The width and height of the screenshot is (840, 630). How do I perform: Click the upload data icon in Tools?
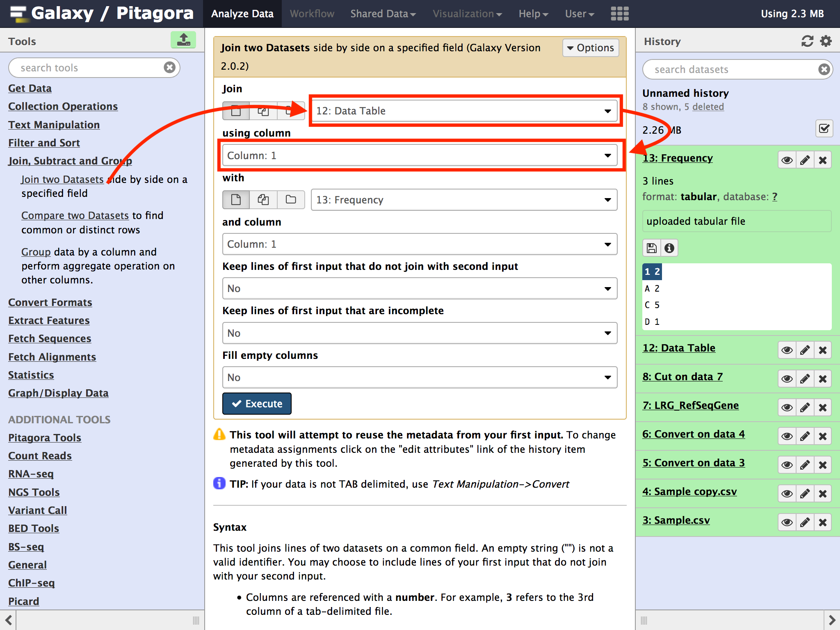(x=183, y=40)
